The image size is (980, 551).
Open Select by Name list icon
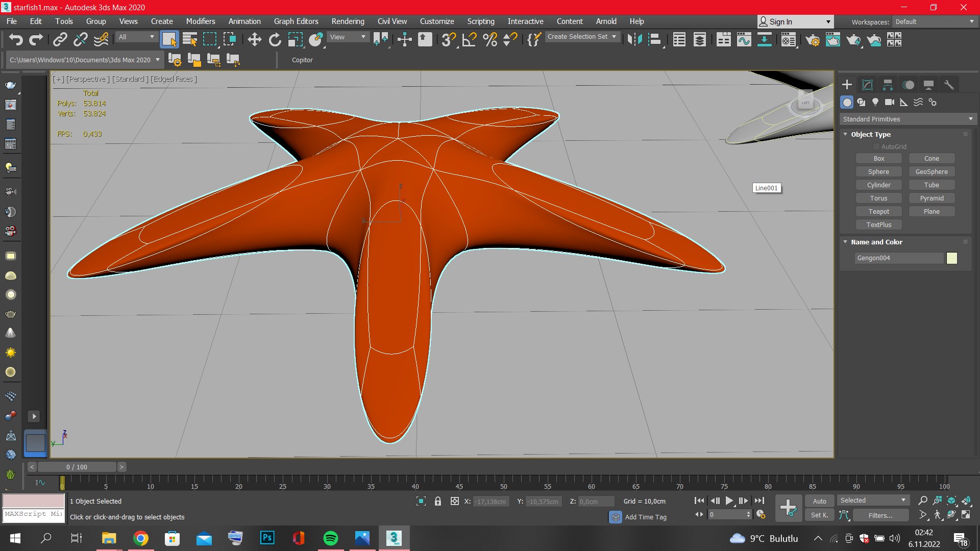(x=189, y=39)
